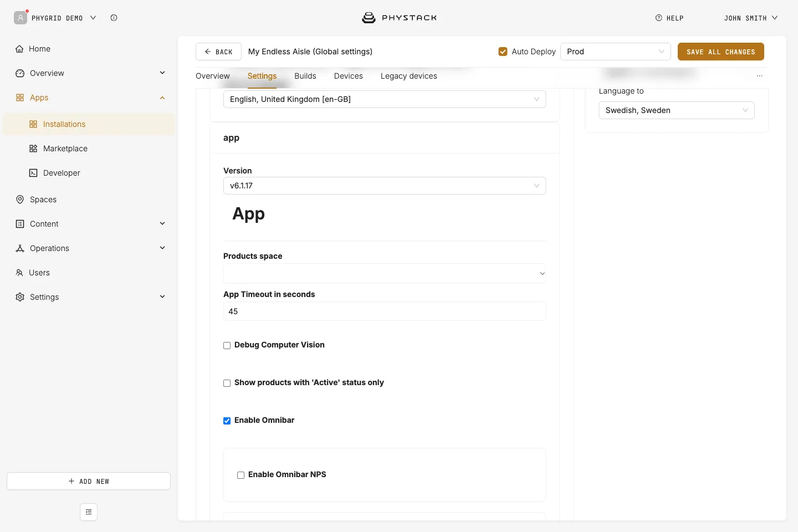Screen dimensions: 798x532
Task: Open the Version v6.1.17 dropdown
Action: pyautogui.click(x=385, y=186)
